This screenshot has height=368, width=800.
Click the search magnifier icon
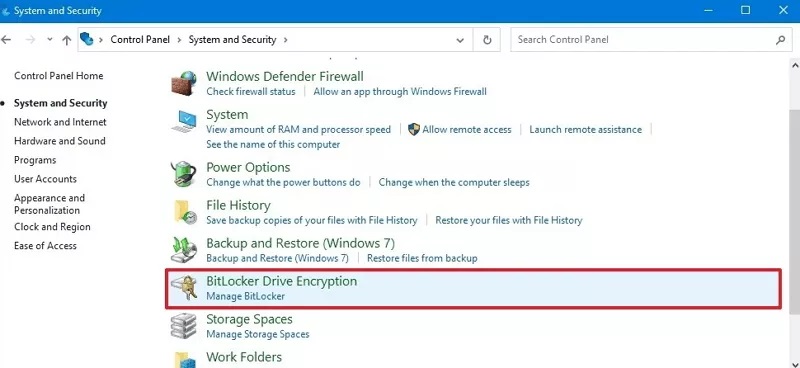tap(780, 39)
